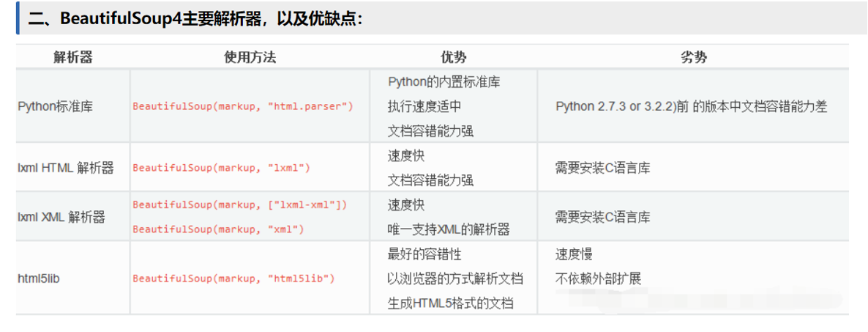Click code BeautifulSoup(markup, "html.parser")

pos(242,106)
